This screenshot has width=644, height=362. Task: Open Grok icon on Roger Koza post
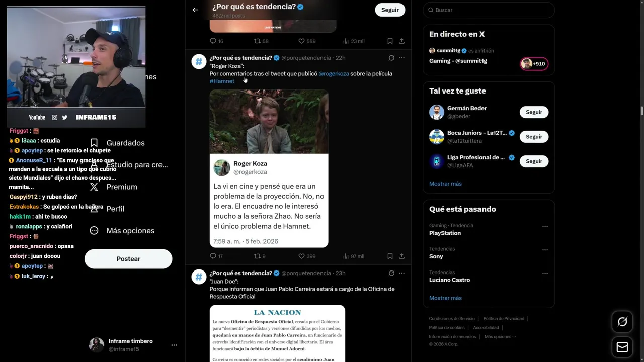pos(391,58)
